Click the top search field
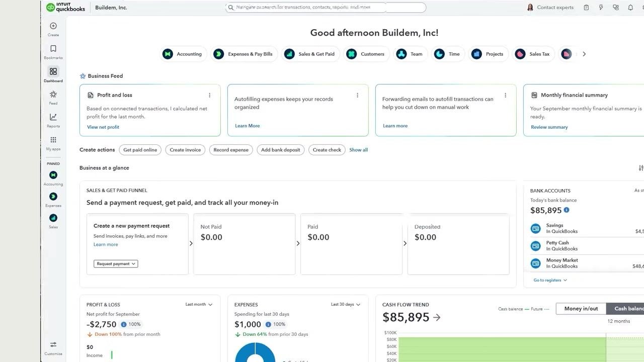The height and width of the screenshot is (362, 644). coord(326,8)
